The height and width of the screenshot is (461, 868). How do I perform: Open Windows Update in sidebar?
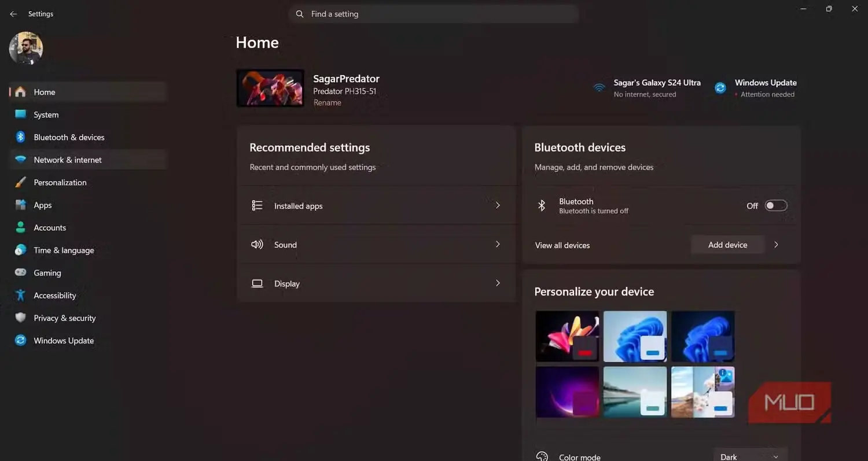(x=88, y=340)
